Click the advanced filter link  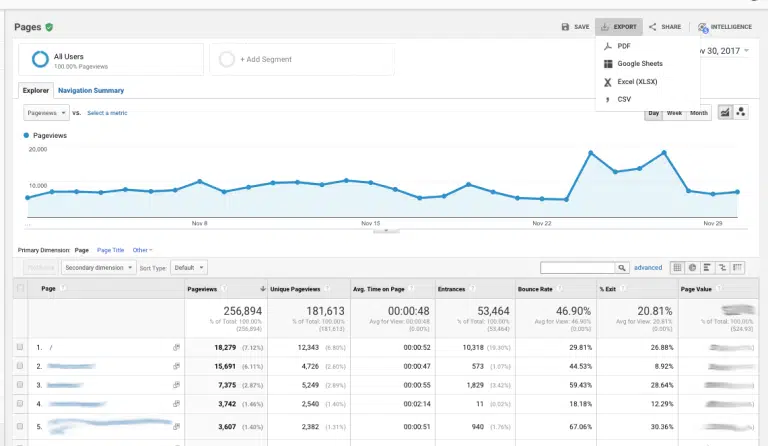(x=648, y=268)
